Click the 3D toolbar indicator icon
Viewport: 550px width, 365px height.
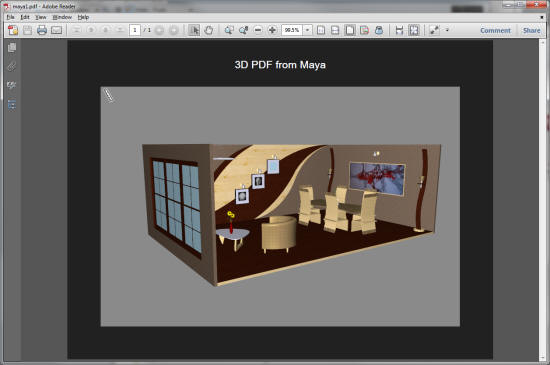point(109,95)
